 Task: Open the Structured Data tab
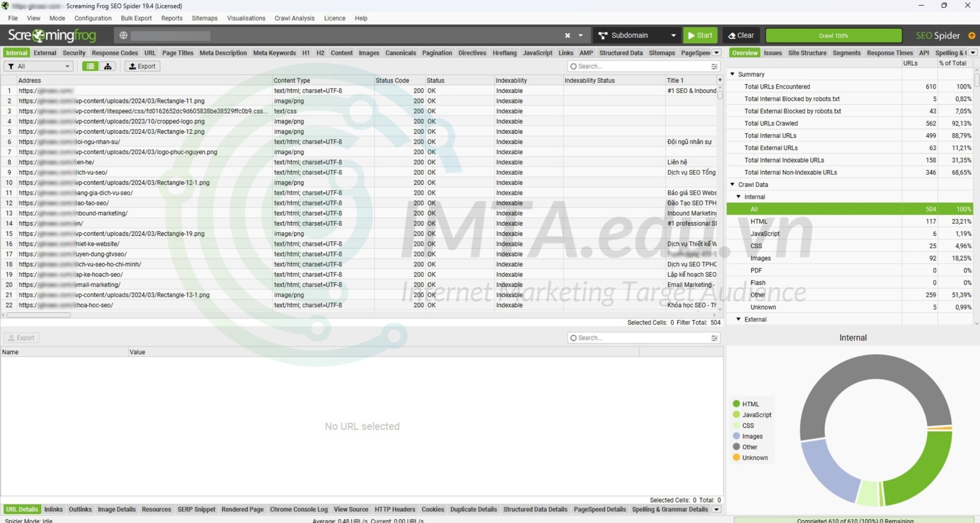621,53
